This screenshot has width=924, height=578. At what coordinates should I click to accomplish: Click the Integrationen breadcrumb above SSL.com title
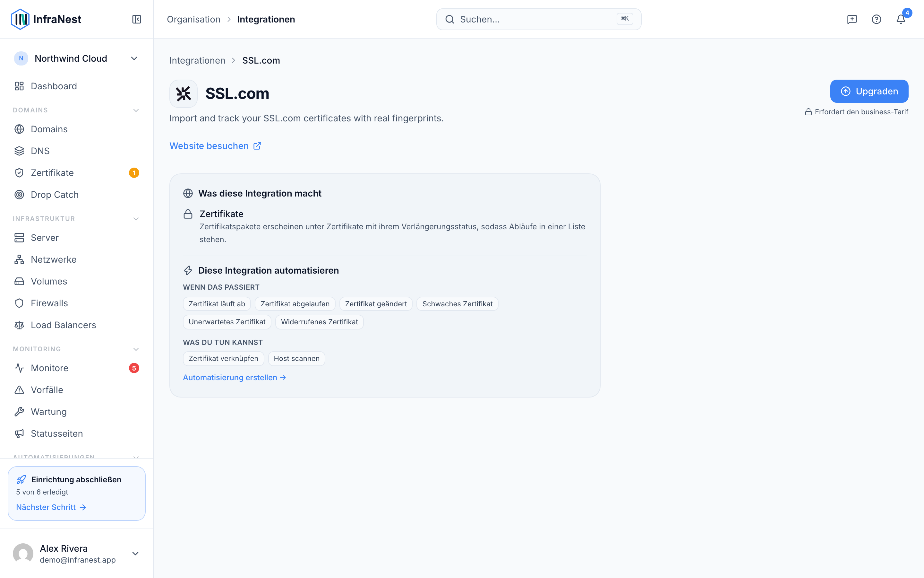197,60
